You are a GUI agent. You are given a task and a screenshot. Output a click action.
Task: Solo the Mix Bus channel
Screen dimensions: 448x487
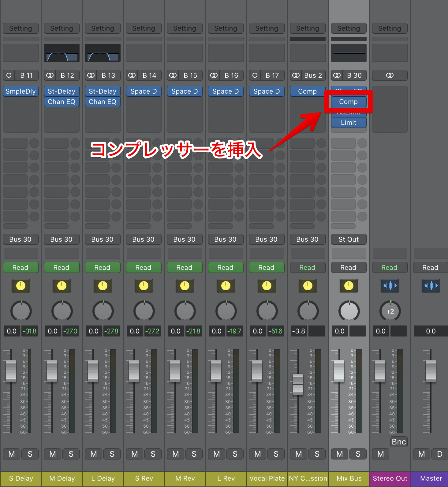coord(358,454)
